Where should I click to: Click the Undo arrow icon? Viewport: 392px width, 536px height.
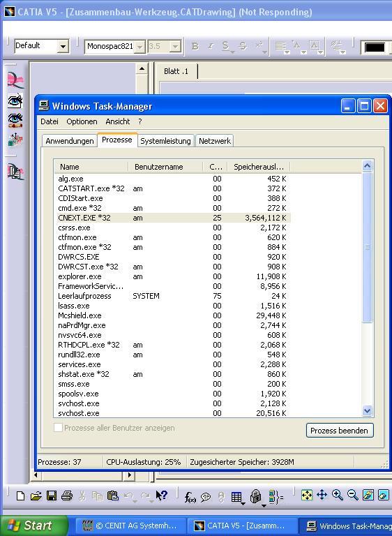pos(129,496)
